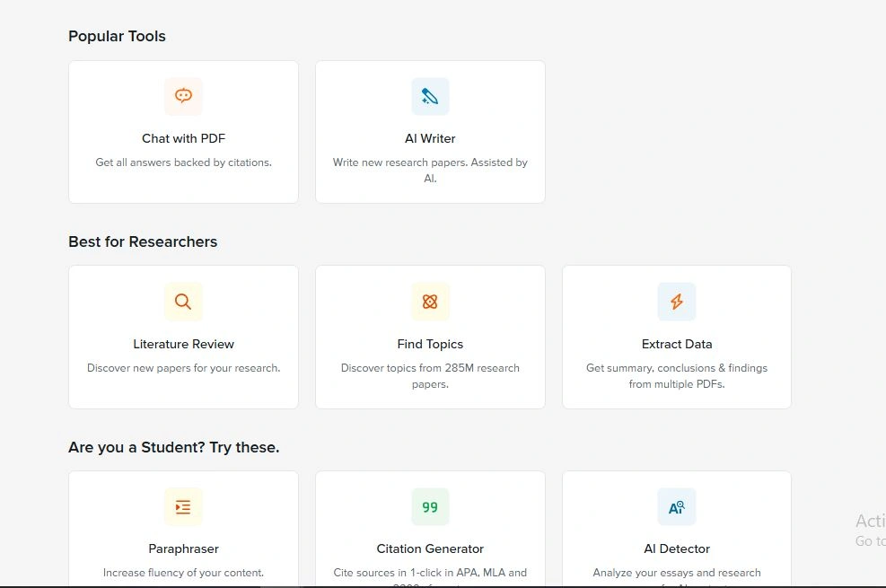Click 'Discover topics from 285M research papers' text
Viewport: 886px width, 588px height.
430,375
